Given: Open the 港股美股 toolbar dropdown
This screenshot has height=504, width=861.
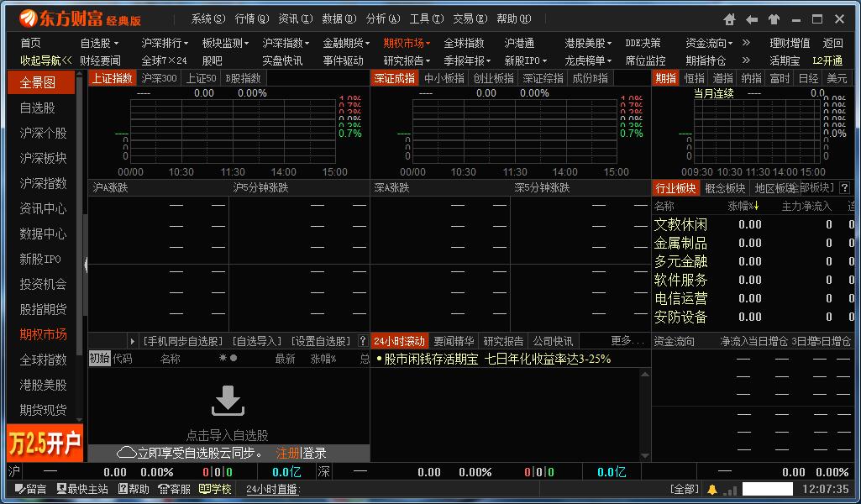Looking at the screenshot, I should point(588,43).
